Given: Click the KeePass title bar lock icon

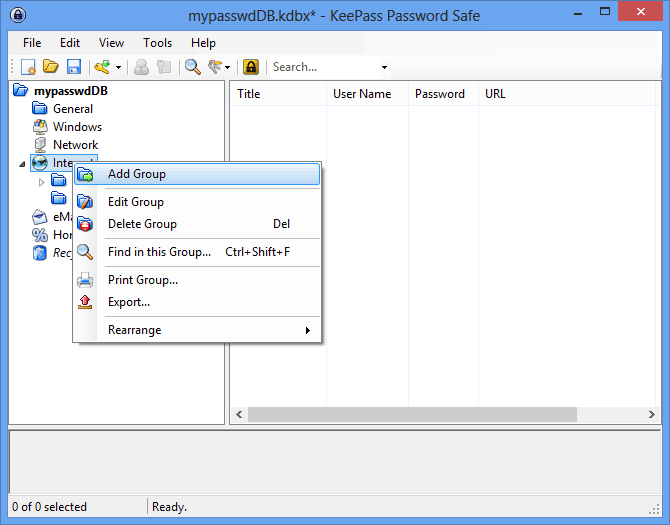Looking at the screenshot, I should coord(18,15).
